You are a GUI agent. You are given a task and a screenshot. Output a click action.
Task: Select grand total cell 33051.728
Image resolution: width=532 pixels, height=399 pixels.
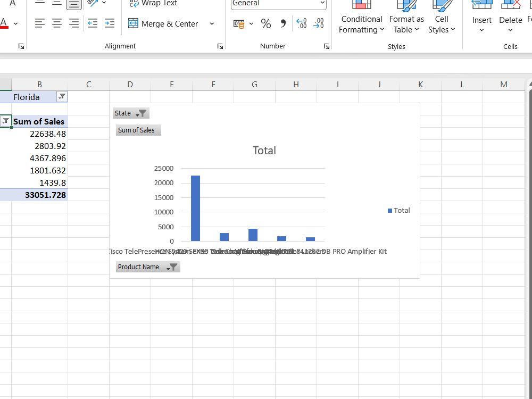[40, 195]
